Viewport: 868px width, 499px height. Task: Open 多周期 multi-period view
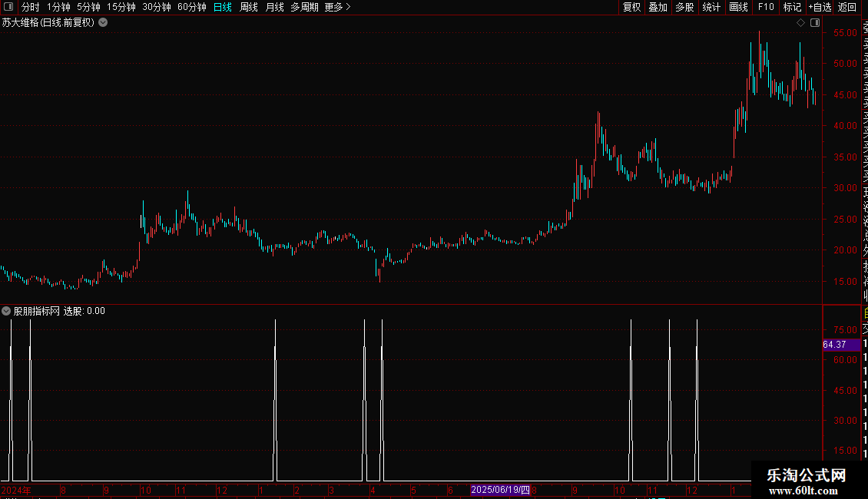[x=304, y=7]
